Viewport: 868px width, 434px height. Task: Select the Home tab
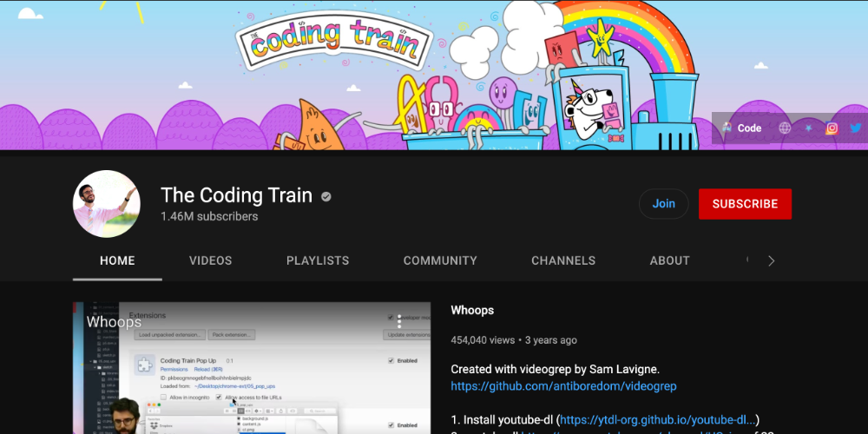click(117, 260)
